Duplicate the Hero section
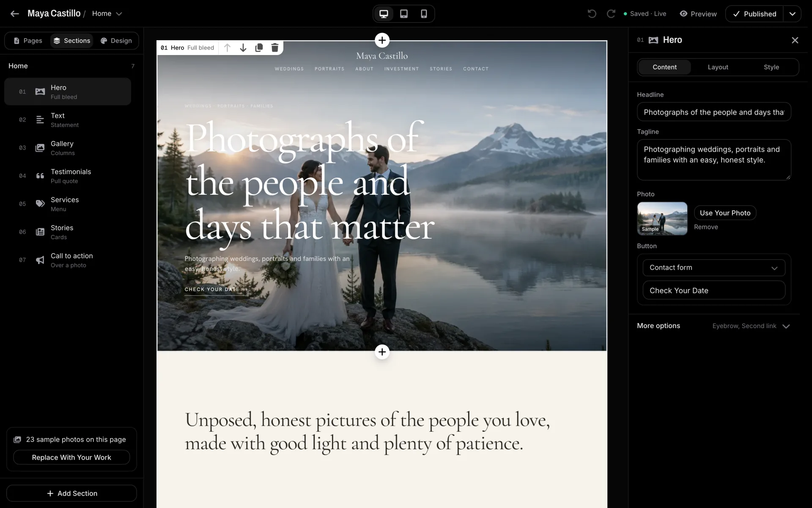 [259, 48]
